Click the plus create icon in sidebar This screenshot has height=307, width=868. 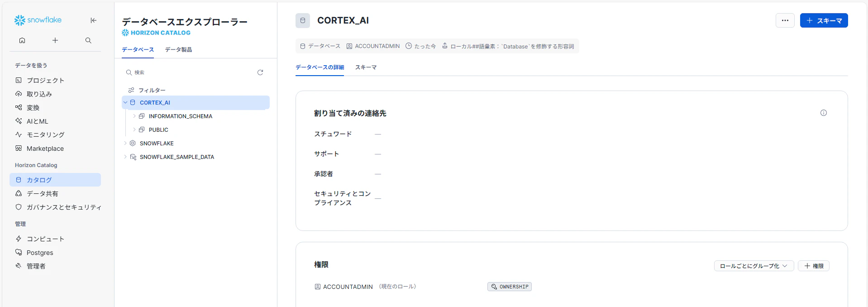55,40
